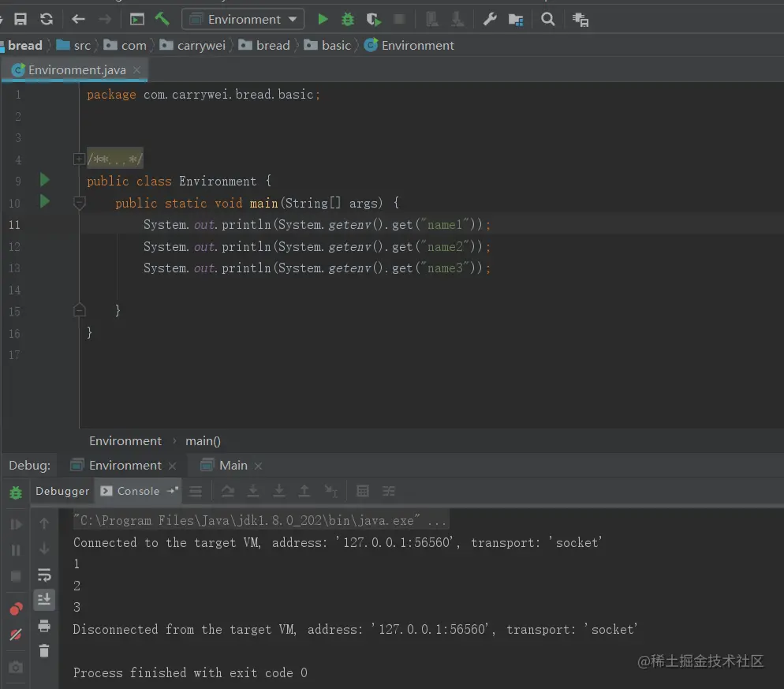Click Show Execution Point icon
This screenshot has width=784, height=689.
coord(196,492)
